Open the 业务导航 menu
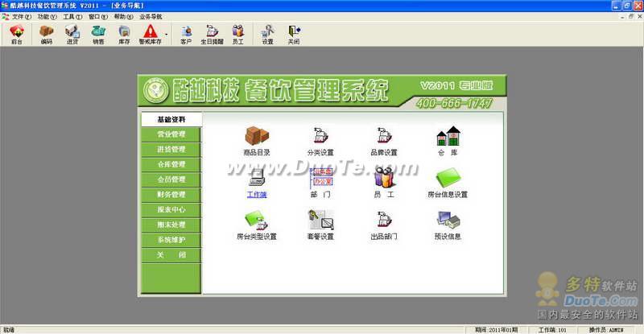This screenshot has height=334, width=644. click(x=151, y=17)
